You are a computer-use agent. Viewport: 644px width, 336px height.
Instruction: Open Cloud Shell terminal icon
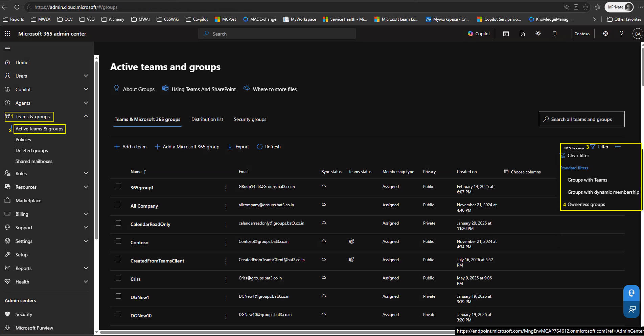click(x=506, y=34)
